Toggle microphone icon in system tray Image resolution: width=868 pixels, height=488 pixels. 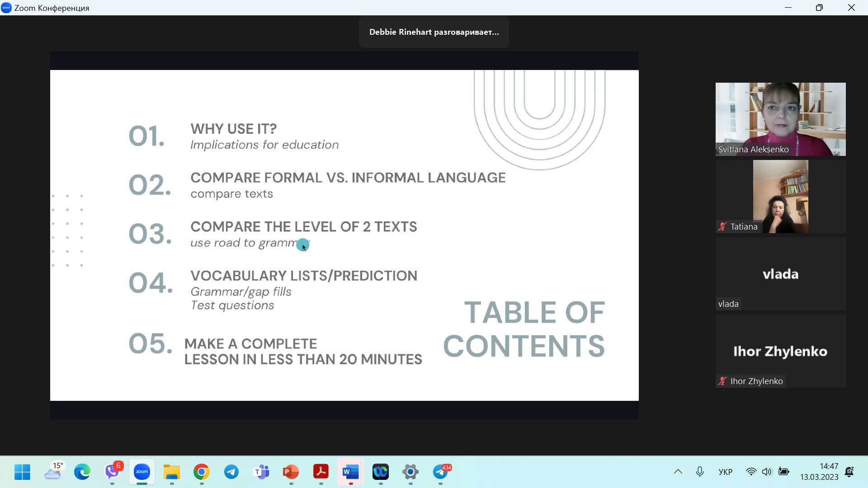699,472
